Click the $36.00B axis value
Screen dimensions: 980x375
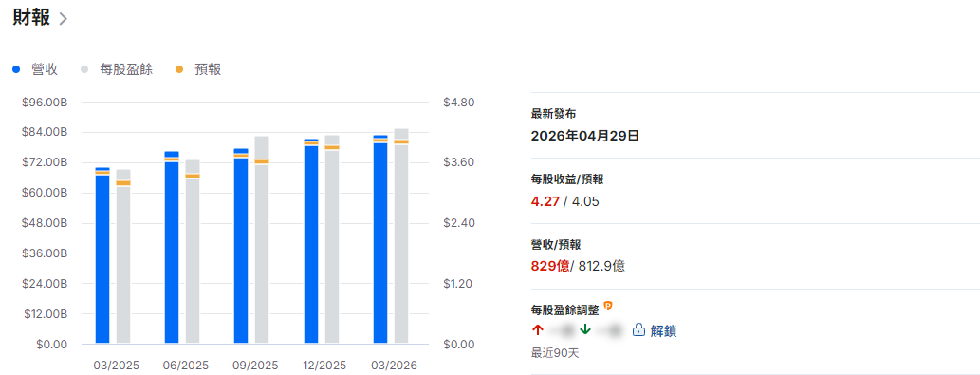45,253
